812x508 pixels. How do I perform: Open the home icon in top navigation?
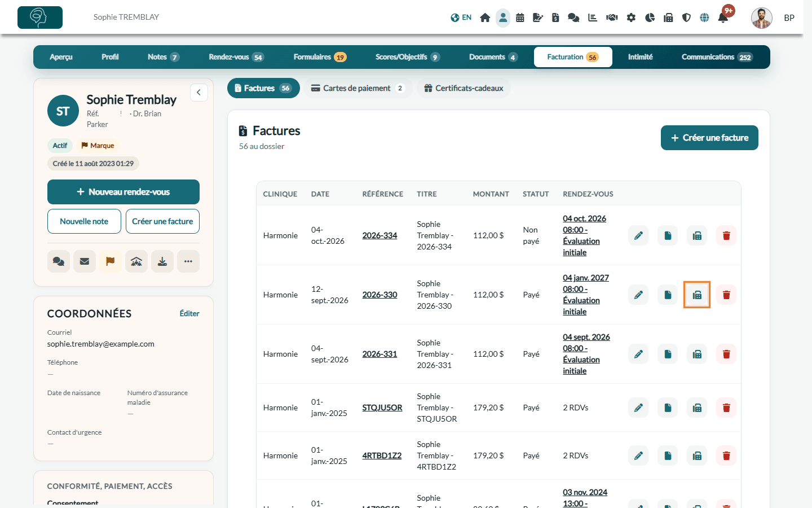(x=485, y=17)
